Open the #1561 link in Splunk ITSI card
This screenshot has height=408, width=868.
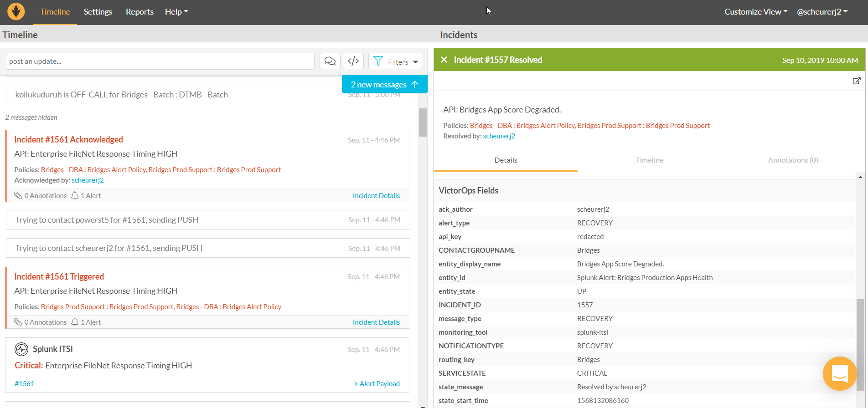[x=25, y=383]
